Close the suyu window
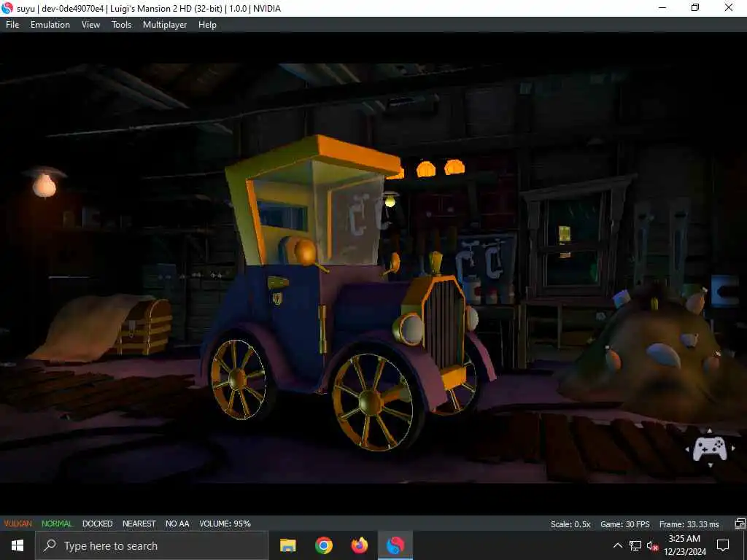 coord(729,8)
